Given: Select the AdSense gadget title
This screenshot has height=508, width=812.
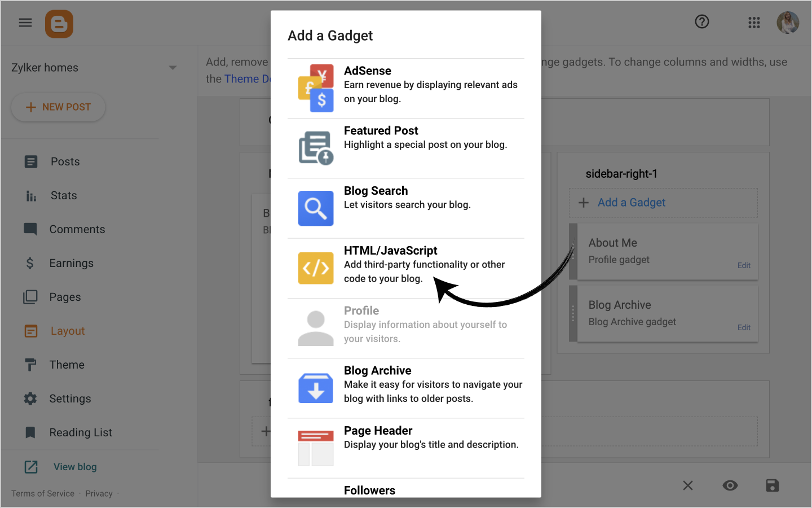Looking at the screenshot, I should (x=368, y=71).
